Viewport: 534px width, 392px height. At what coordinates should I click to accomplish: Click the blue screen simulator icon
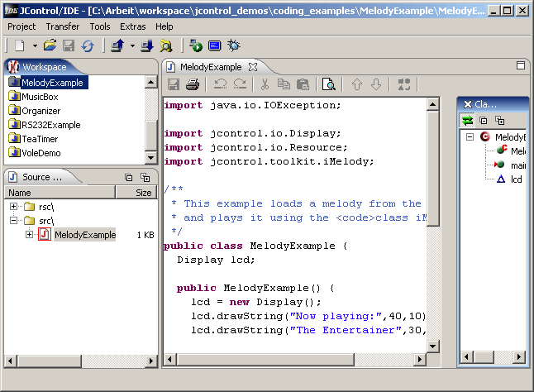pos(215,45)
